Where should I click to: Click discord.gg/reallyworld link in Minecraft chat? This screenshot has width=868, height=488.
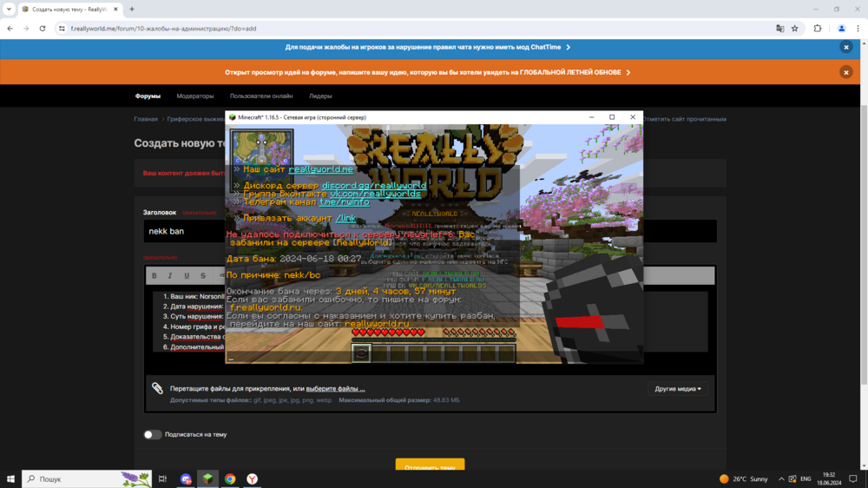tap(374, 186)
